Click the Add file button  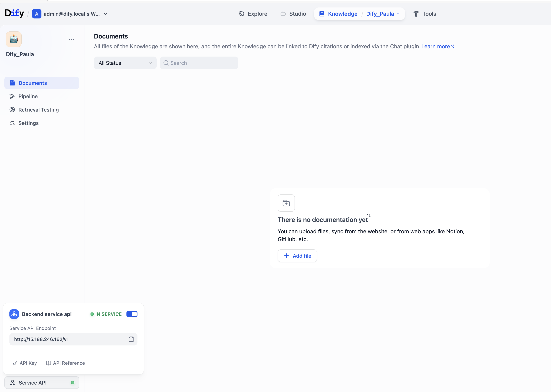(x=297, y=256)
